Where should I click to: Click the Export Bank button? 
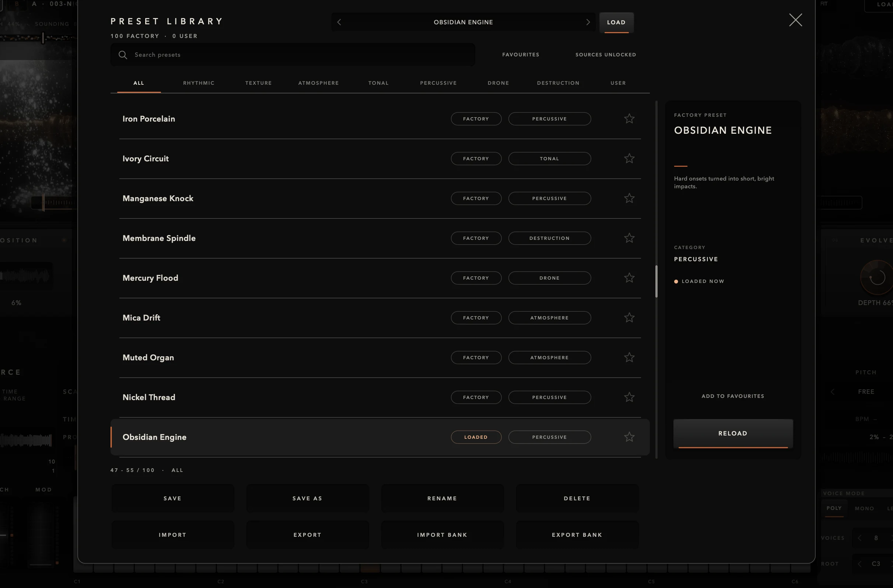coord(577,535)
